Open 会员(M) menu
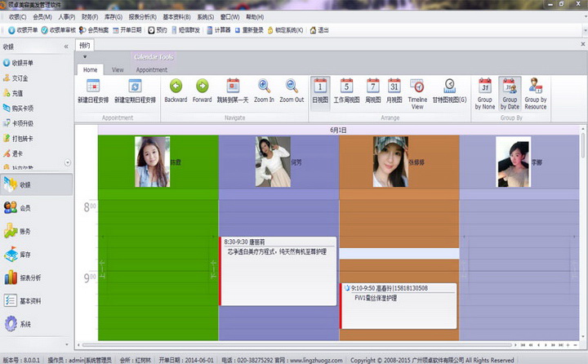Image resolution: width=588 pixels, height=364 pixels. coord(42,17)
